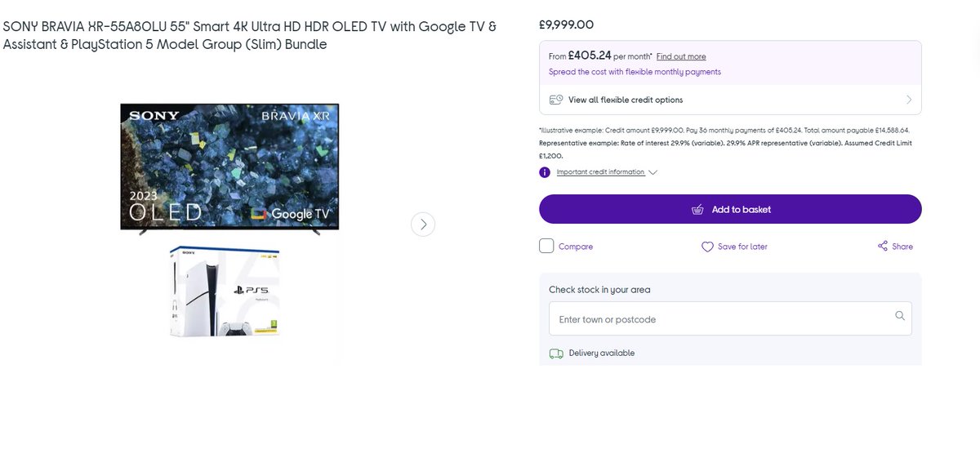
Task: Focus the Enter town or postcode field
Action: pyautogui.click(x=730, y=318)
